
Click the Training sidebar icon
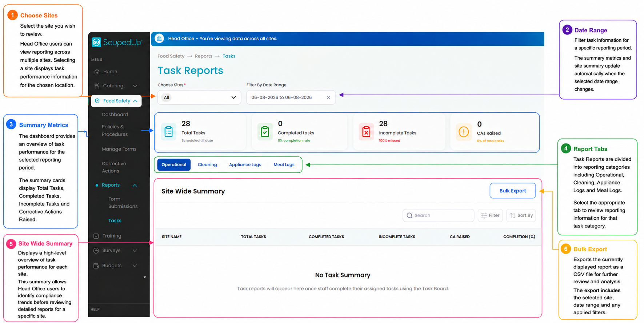pos(96,236)
